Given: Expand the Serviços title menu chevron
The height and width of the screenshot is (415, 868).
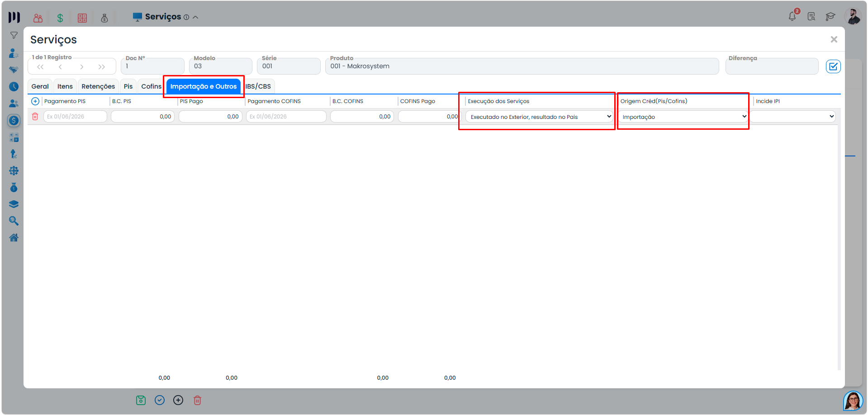Looking at the screenshot, I should [x=195, y=17].
